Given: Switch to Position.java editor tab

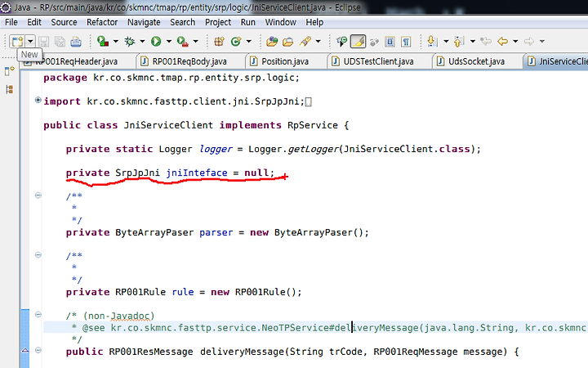Looking at the screenshot, I should click(x=285, y=61).
